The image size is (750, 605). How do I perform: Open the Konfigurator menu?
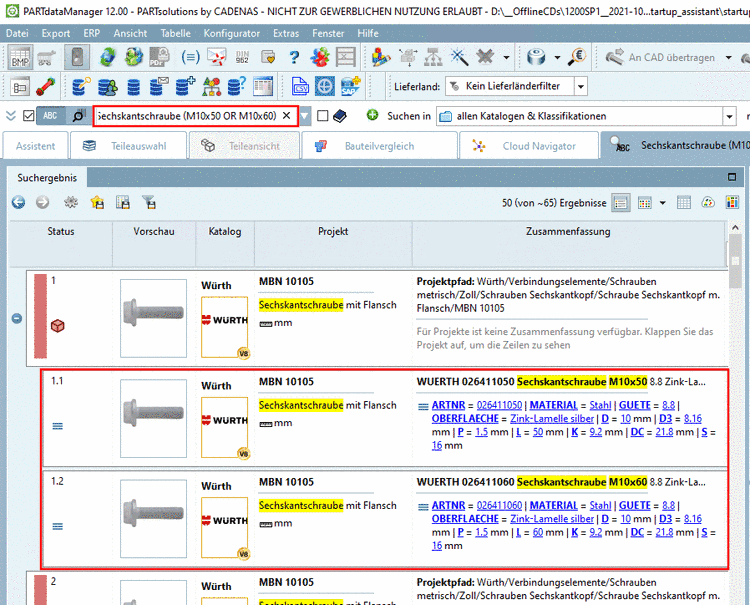click(232, 33)
